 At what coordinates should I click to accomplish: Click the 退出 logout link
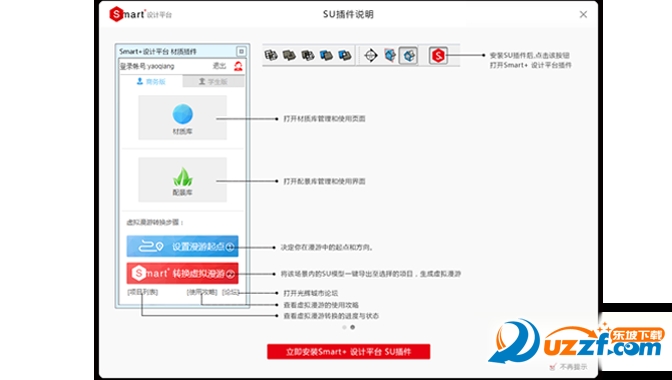pos(219,66)
